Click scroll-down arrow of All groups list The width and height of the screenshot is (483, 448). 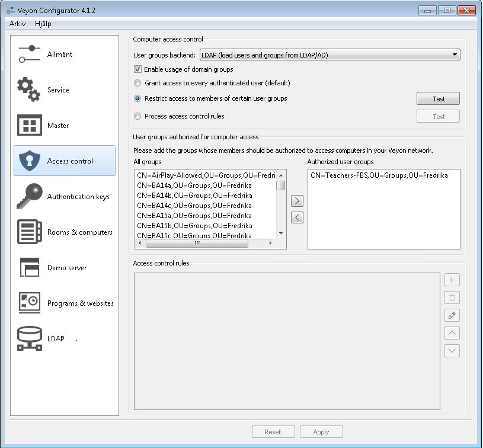coord(281,233)
